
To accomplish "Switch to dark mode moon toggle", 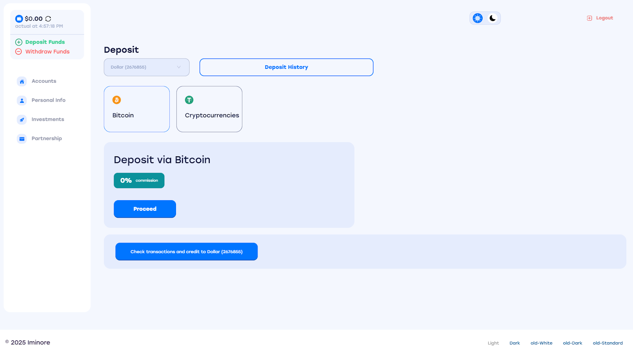I will click(493, 18).
